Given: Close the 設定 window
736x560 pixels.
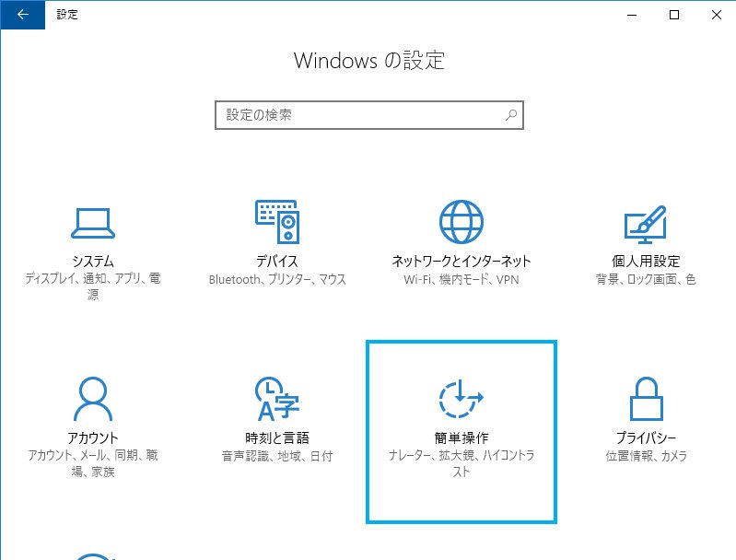Looking at the screenshot, I should (x=717, y=15).
